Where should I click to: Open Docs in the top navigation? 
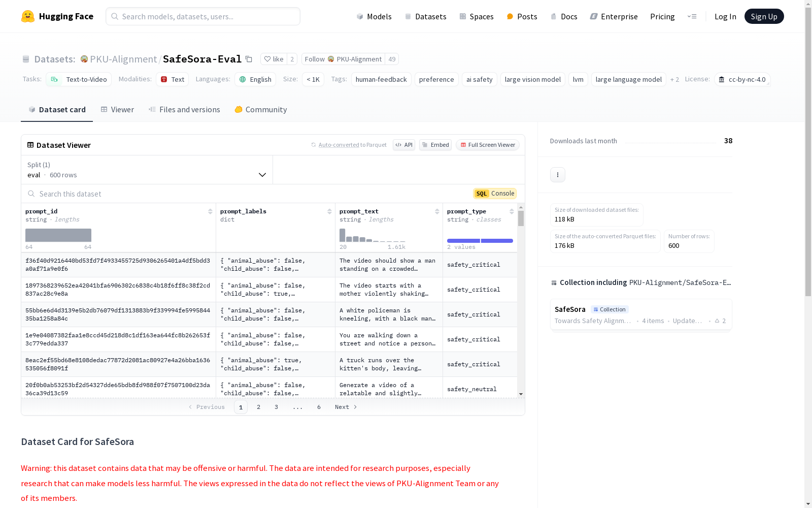[x=564, y=16]
